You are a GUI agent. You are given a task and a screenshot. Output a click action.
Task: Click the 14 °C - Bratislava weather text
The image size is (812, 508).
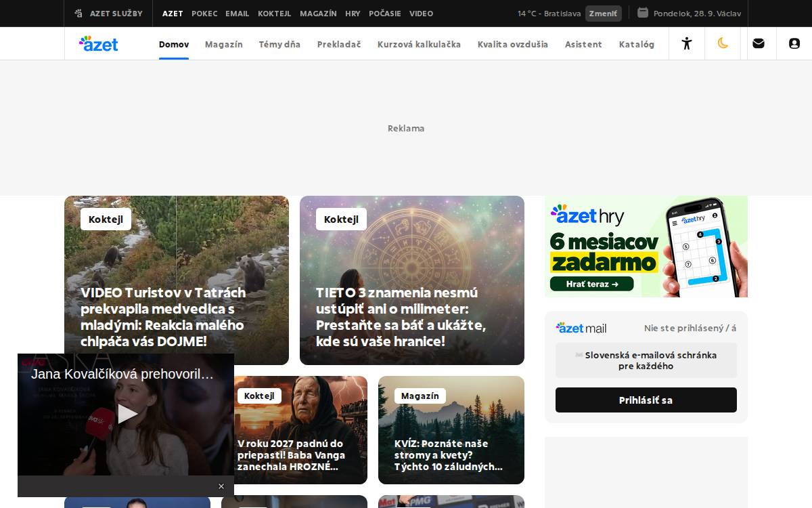point(549,14)
